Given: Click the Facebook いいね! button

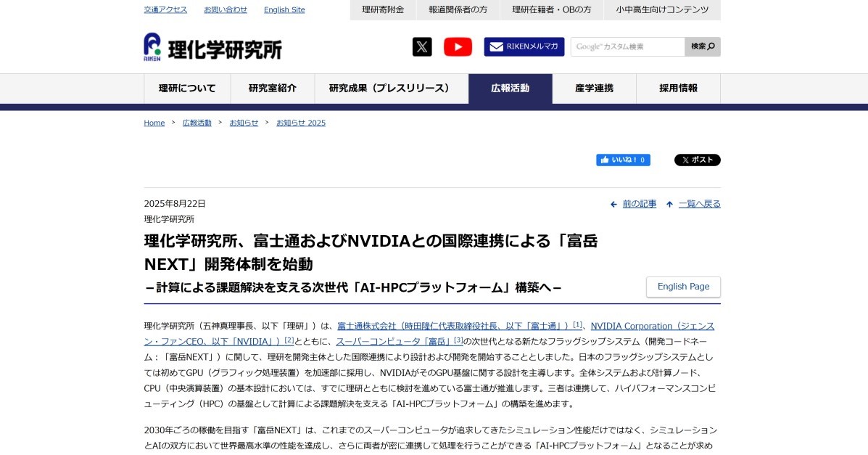Looking at the screenshot, I should click(x=623, y=160).
